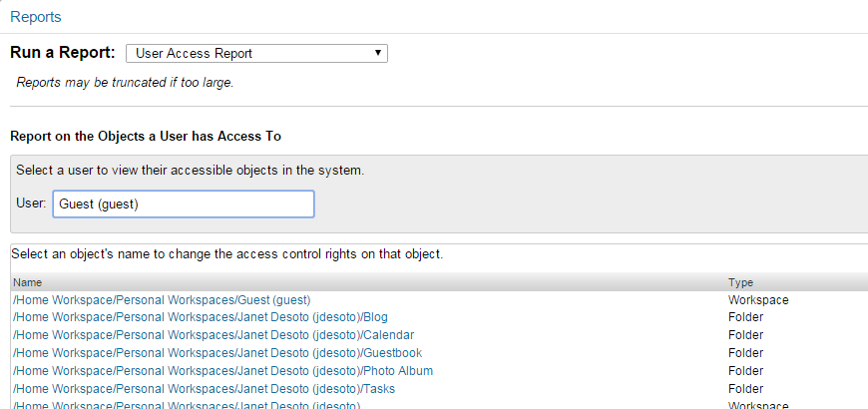
Task: Click the "Run a Report:" label
Action: pos(62,53)
